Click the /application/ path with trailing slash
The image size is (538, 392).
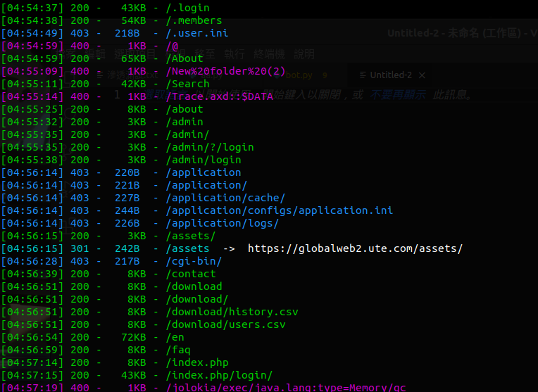click(x=206, y=186)
